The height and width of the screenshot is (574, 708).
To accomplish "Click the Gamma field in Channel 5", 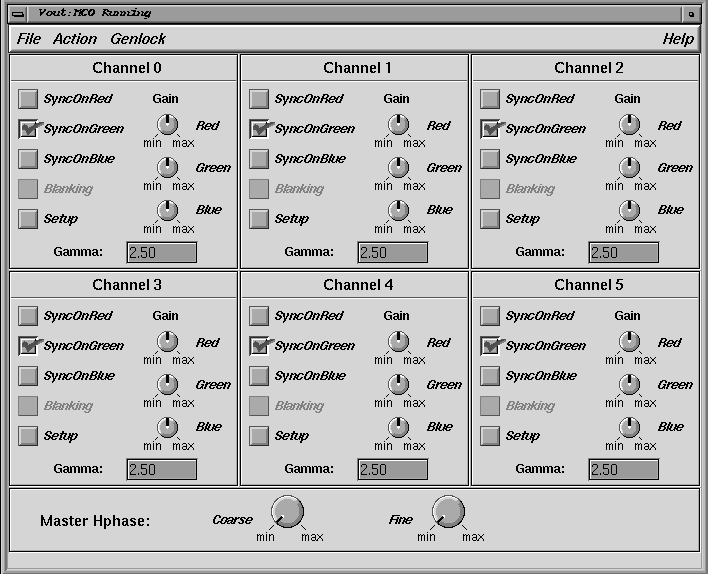I will click(624, 470).
